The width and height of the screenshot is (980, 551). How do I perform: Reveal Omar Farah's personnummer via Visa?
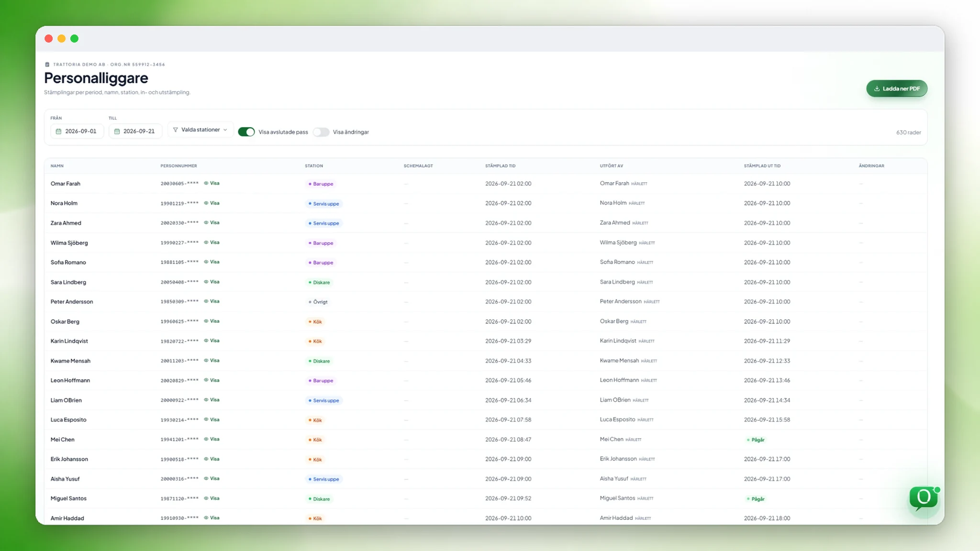click(212, 183)
